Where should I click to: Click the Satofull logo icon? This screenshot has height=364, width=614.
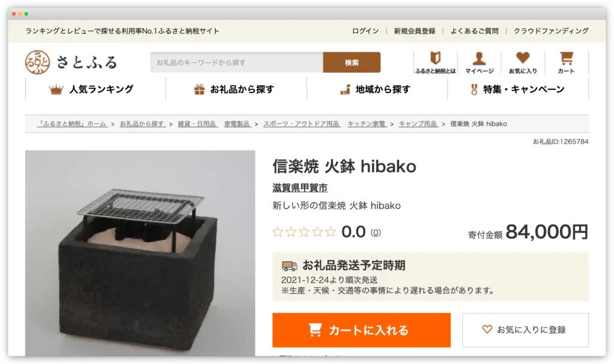pyautogui.click(x=37, y=62)
